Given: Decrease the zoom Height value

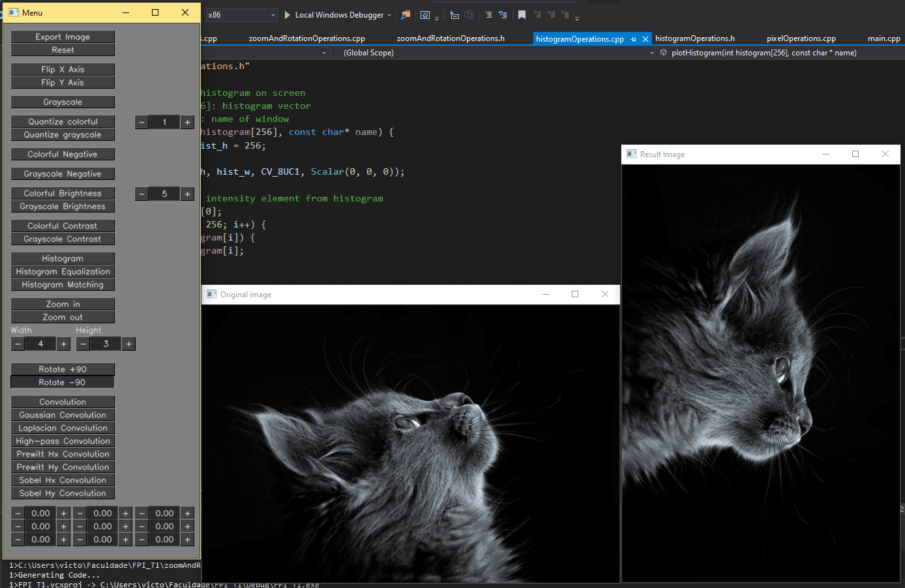Looking at the screenshot, I should pos(83,344).
